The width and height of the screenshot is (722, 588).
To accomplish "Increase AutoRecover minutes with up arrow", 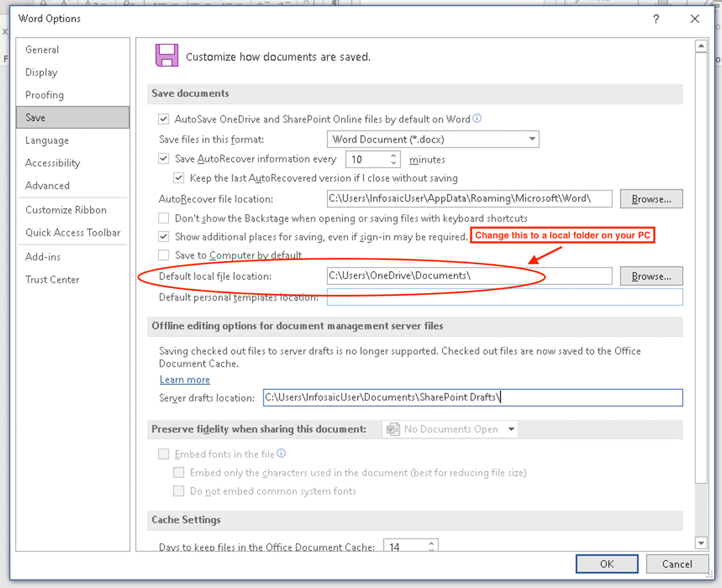I will [x=393, y=156].
